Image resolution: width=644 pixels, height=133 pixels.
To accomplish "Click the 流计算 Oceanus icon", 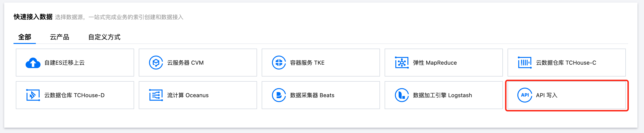I will tap(156, 95).
